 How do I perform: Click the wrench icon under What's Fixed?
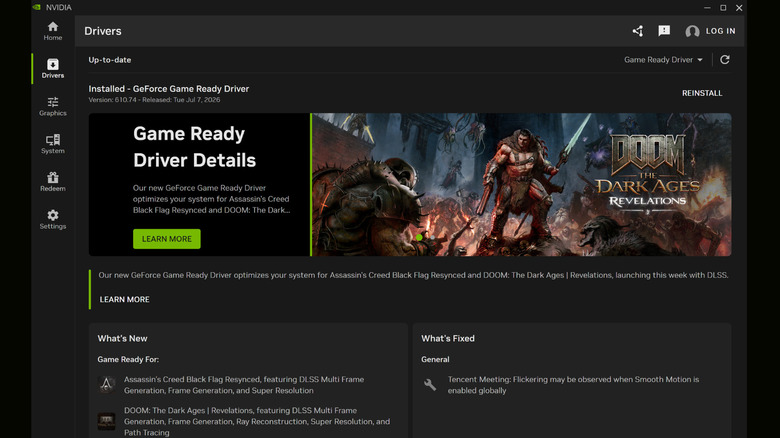(x=430, y=384)
